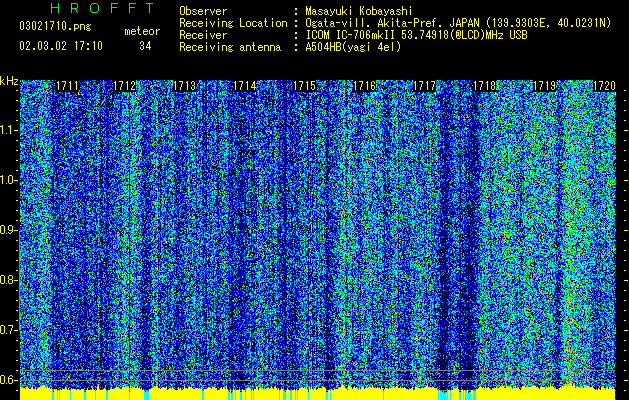
Task: Click the 0.8 kHz axis tick label
Action: (x=8, y=280)
